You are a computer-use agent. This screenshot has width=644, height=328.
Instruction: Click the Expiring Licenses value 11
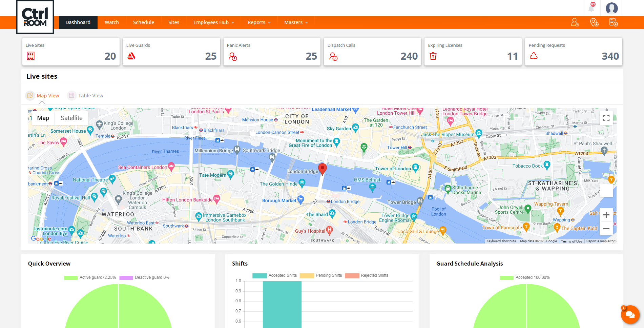click(x=513, y=56)
